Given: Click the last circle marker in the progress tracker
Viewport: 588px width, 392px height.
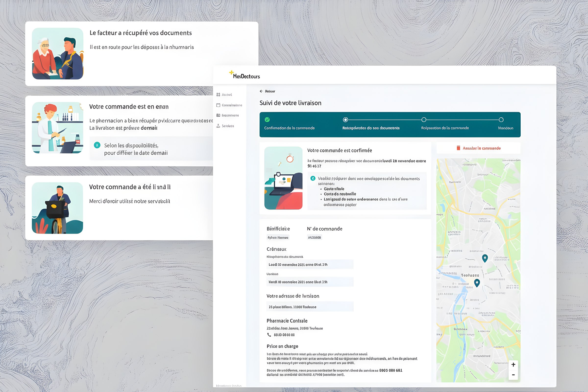Looking at the screenshot, I should (501, 120).
